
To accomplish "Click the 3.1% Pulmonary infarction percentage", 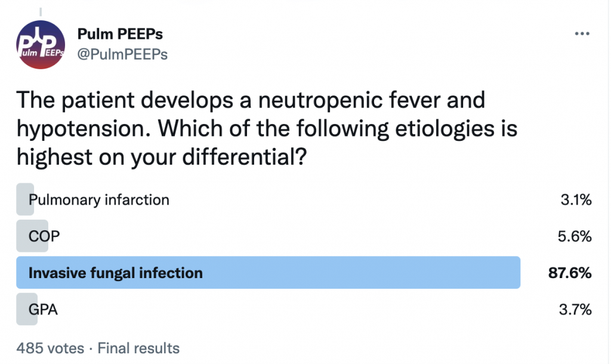I will click(576, 199).
